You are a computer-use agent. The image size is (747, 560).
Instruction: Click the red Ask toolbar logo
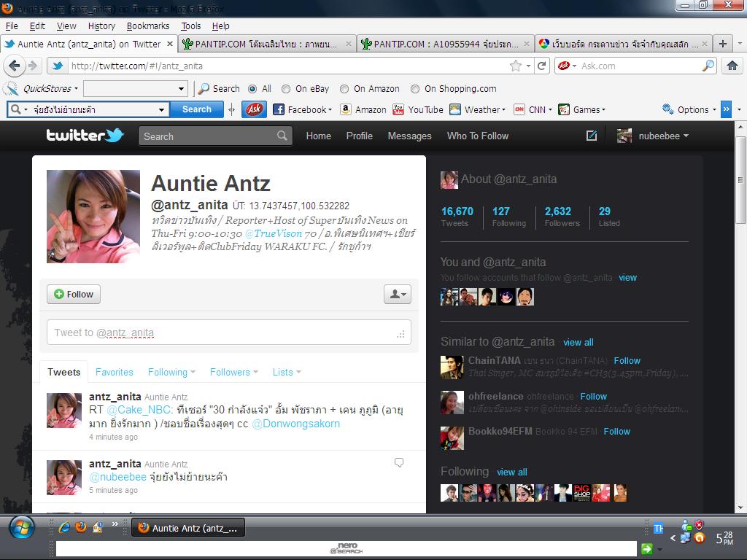[x=254, y=109]
